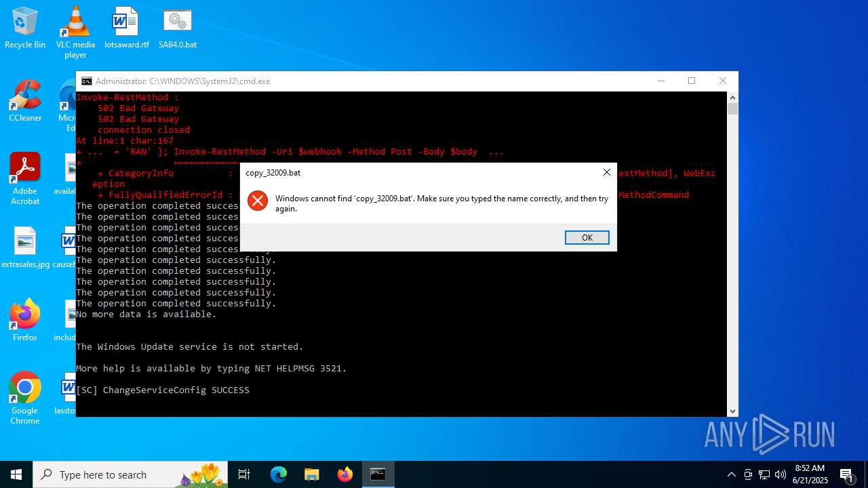This screenshot has height=488, width=868.
Task: Click the cmd.exe title bar icon
Action: click(87, 81)
